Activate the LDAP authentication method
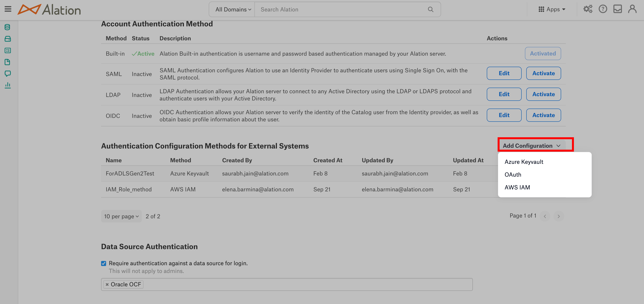Image resolution: width=644 pixels, height=304 pixels. [544, 94]
